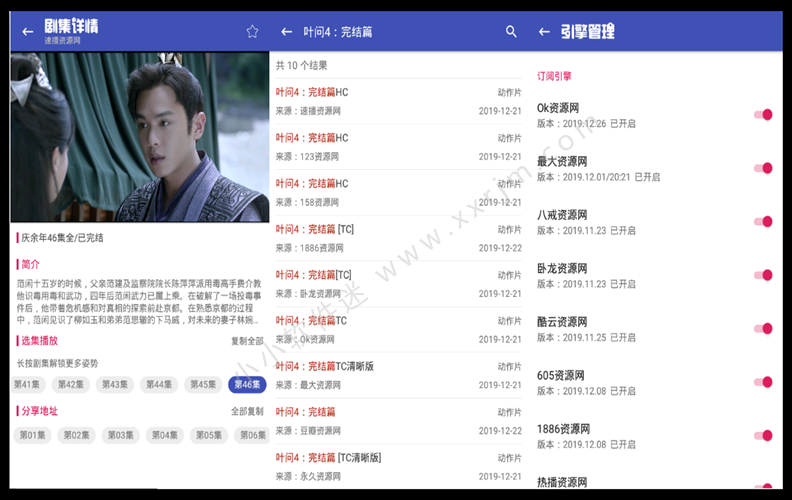This screenshot has width=792, height=500.
Task: Go back from the 剧集详情 screen
Action: [28, 32]
